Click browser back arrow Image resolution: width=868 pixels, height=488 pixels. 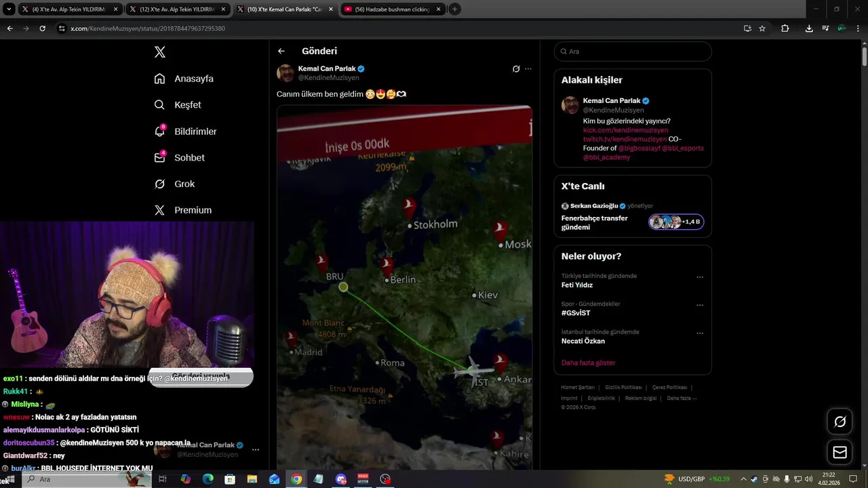click(x=9, y=28)
